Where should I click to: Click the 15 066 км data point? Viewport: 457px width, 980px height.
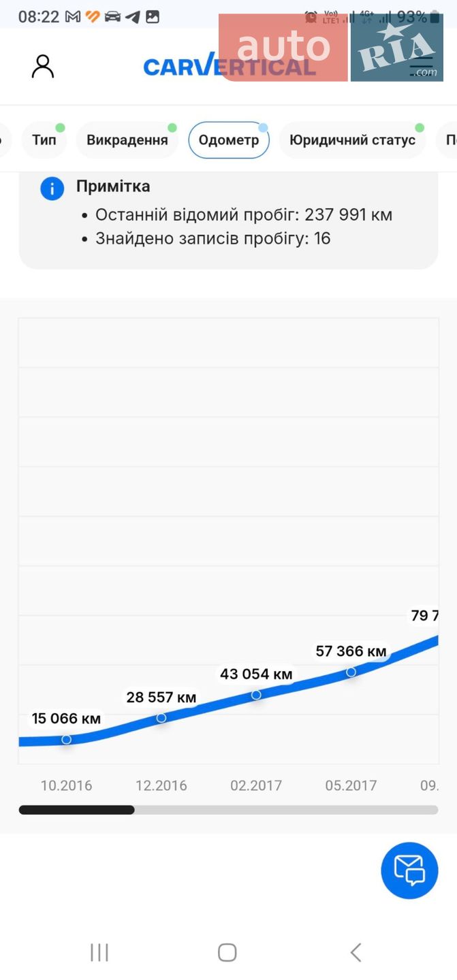[66, 739]
